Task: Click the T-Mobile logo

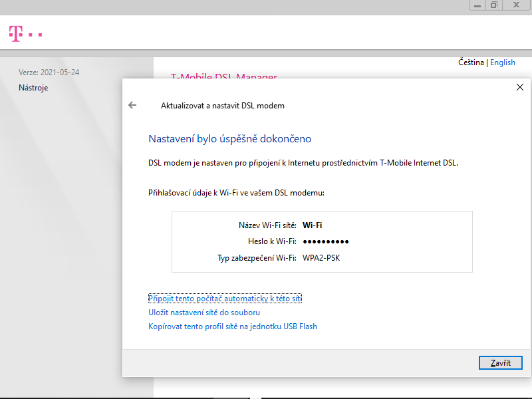Action: [x=25, y=34]
